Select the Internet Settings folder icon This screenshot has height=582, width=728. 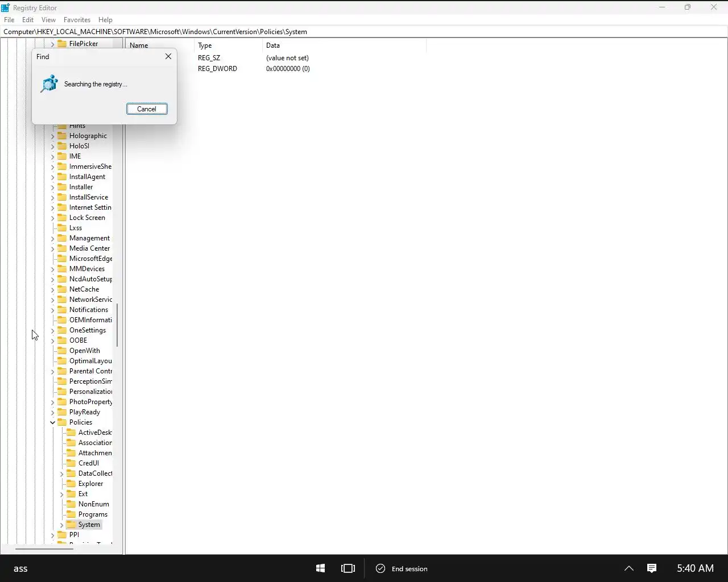62,207
